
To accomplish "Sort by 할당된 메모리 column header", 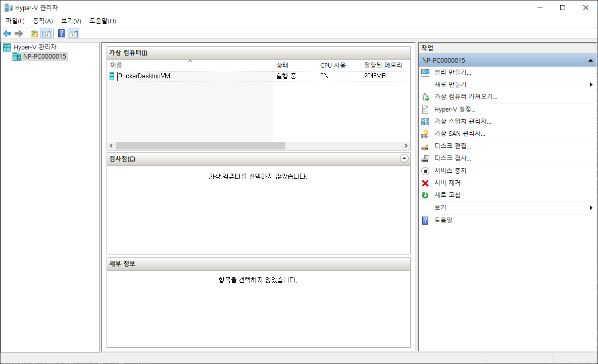I will click(385, 65).
